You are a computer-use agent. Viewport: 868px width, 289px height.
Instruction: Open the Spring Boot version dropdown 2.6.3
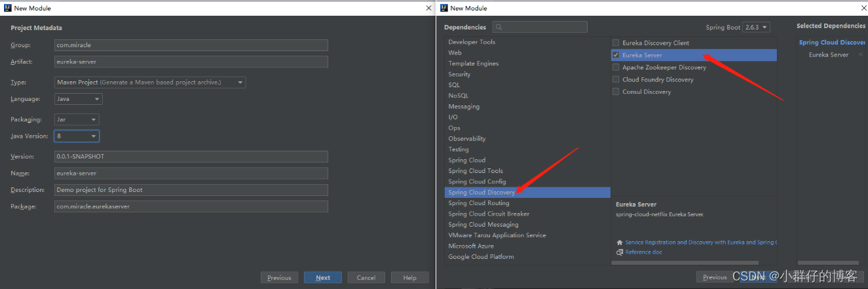tap(756, 28)
